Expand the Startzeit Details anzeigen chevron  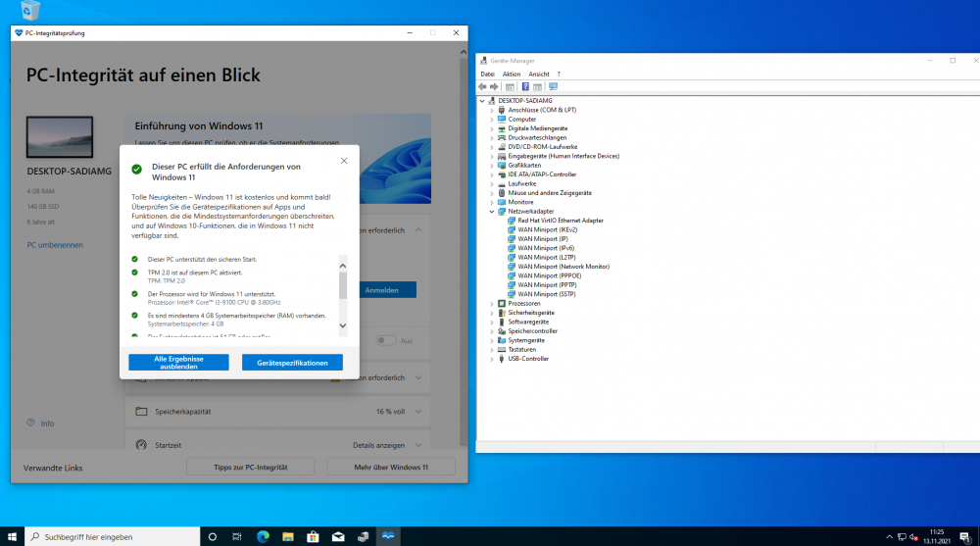point(418,445)
